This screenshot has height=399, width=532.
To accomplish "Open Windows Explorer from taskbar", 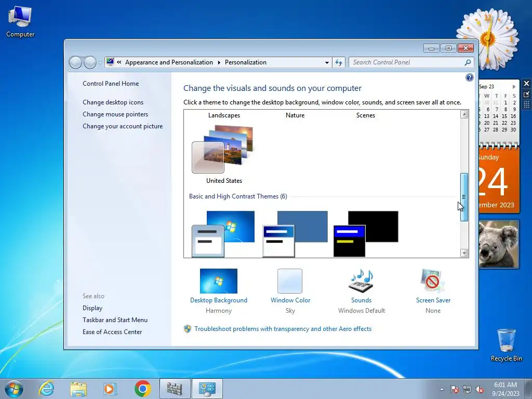I will [78, 389].
